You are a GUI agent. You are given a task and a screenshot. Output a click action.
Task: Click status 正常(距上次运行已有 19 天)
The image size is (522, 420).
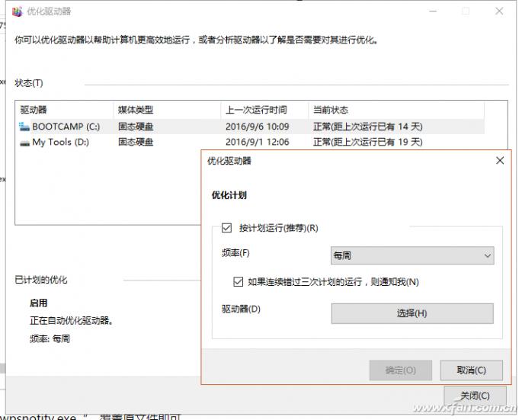368,143
